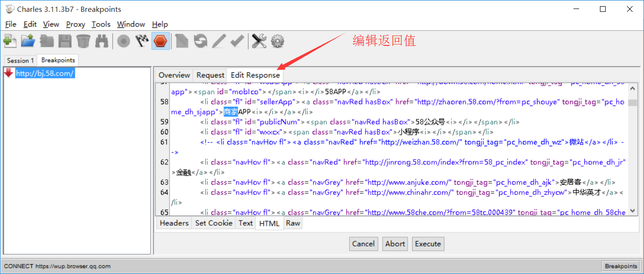Open the Window menu
644x274 pixels.
point(131,24)
